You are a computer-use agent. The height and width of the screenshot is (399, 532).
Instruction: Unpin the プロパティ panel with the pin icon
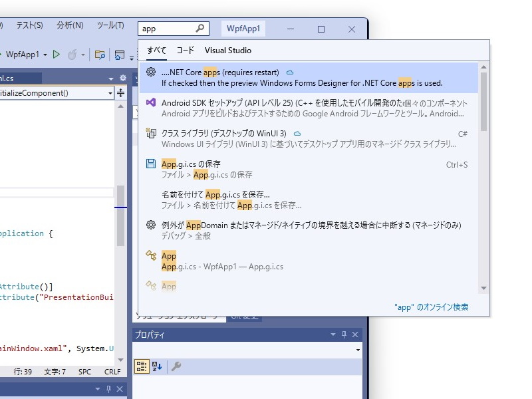pos(344,334)
